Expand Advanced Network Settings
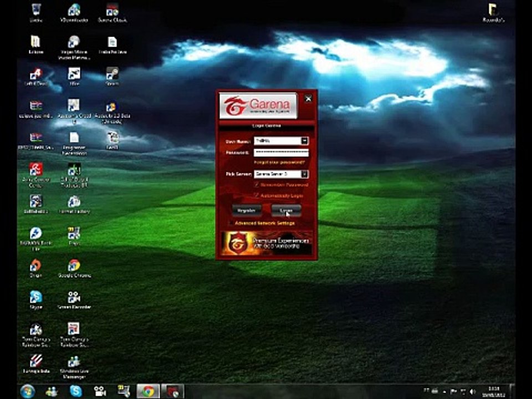 pos(265,223)
